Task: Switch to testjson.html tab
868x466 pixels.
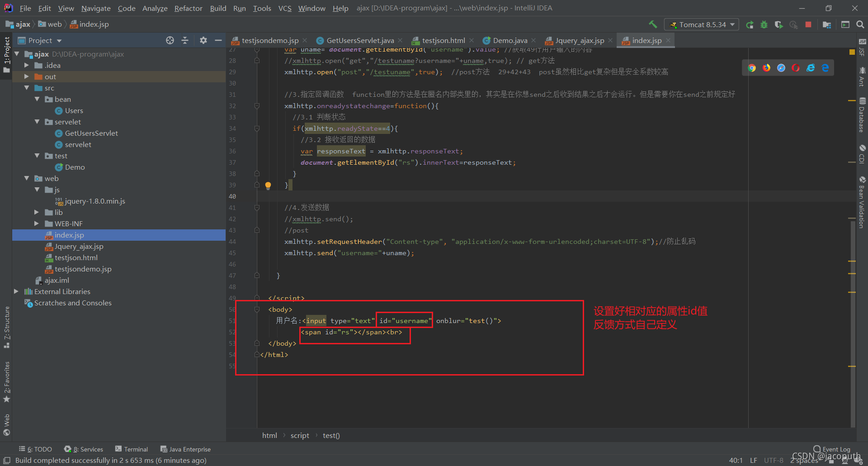Action: point(443,40)
